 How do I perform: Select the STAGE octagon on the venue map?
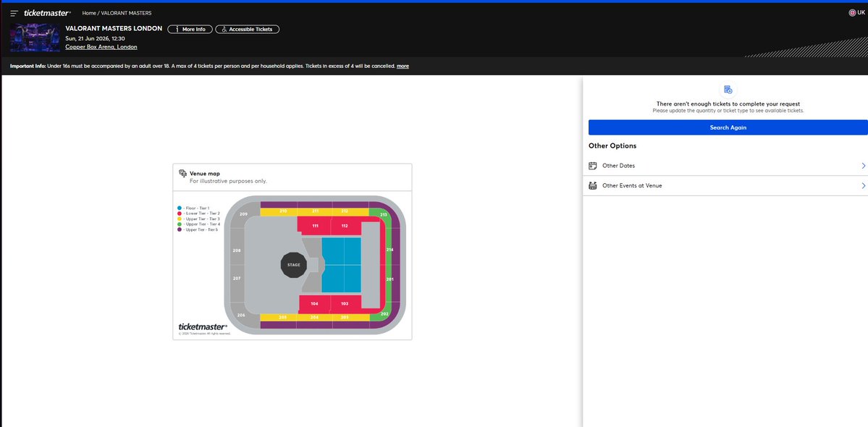click(x=293, y=265)
